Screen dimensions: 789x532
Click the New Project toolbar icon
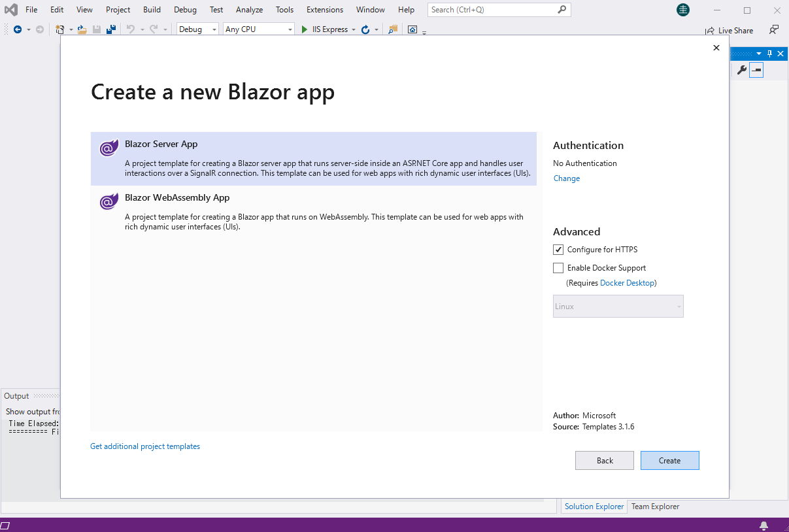click(x=59, y=29)
